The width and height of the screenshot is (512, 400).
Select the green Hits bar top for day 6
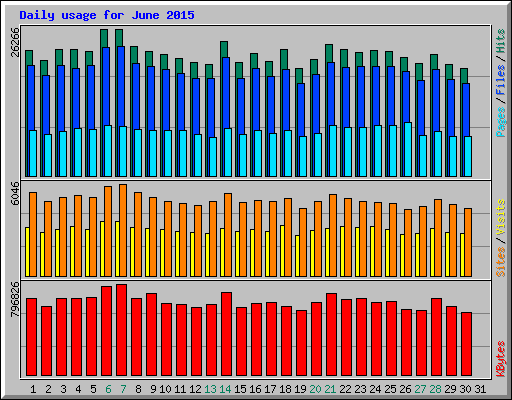(104, 38)
